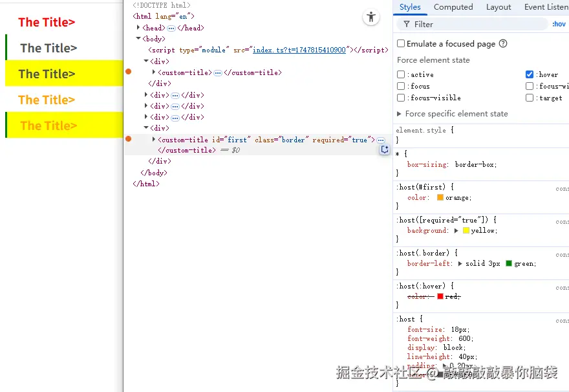Screen dimensions: 569x392
Task: Switch to the Computed tab
Action: pyautogui.click(x=453, y=7)
